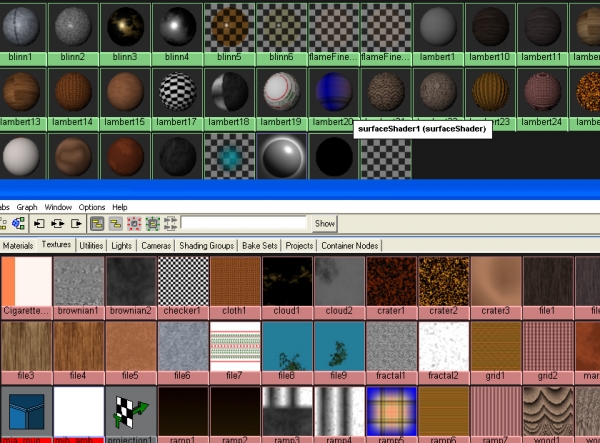
Task: Select the lambert24 pink grid sphere
Action: tap(542, 93)
